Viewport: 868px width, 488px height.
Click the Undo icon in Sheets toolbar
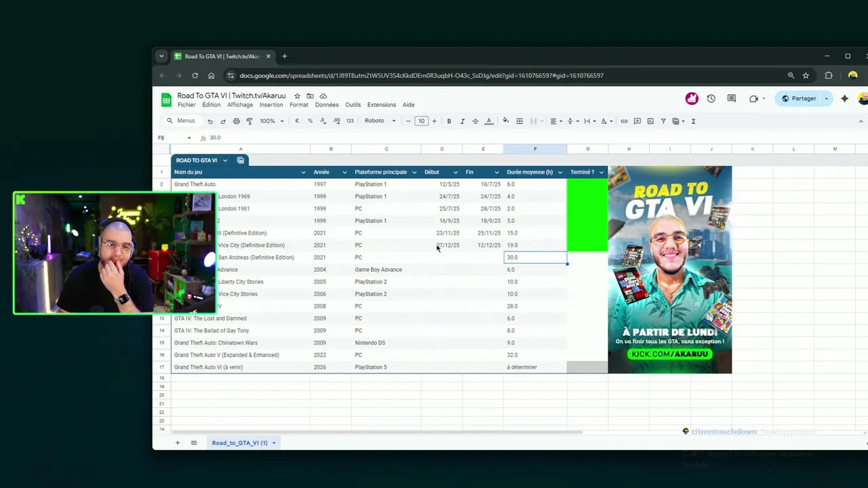210,121
